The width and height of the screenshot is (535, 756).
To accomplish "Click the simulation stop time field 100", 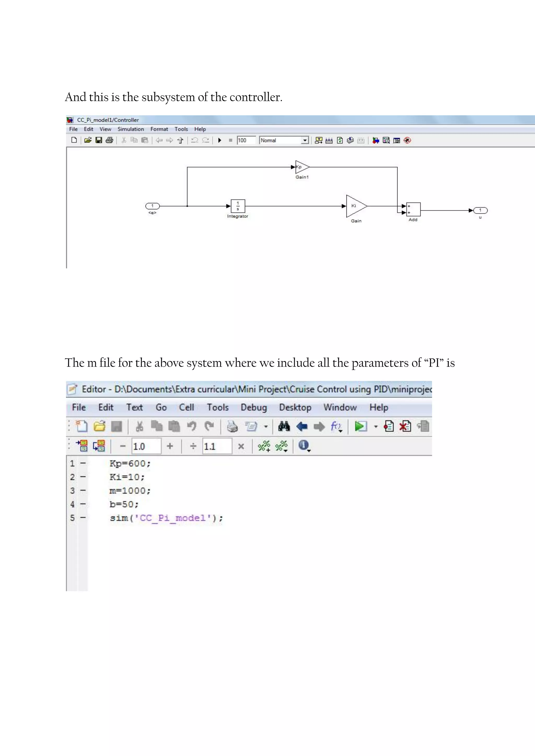I will (x=246, y=140).
